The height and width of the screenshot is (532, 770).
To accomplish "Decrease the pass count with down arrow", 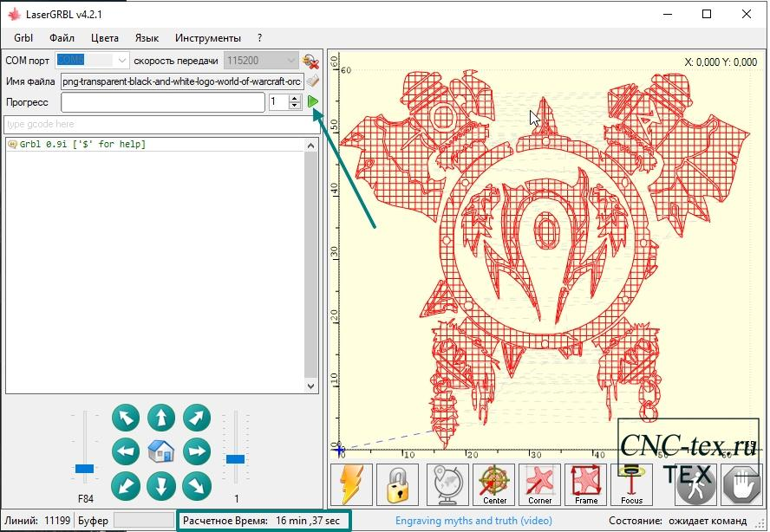I will [295, 106].
